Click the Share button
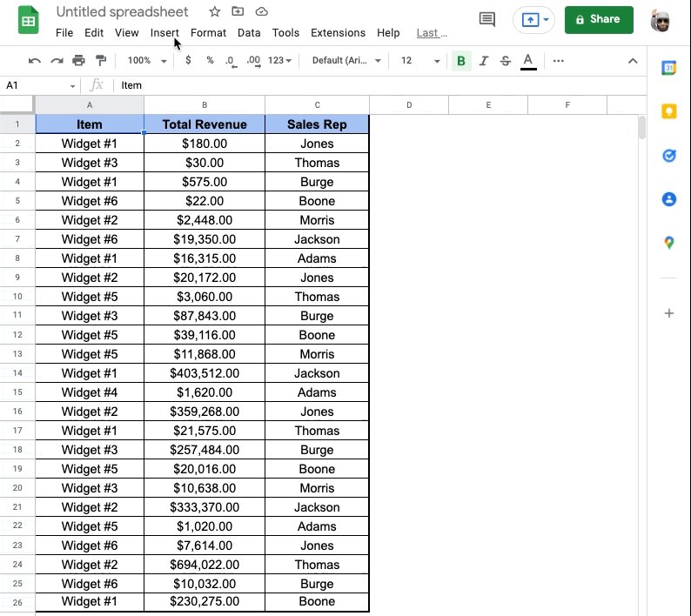 [x=599, y=20]
